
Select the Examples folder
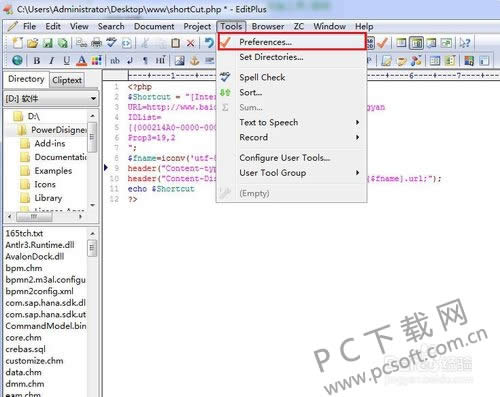pos(53,171)
